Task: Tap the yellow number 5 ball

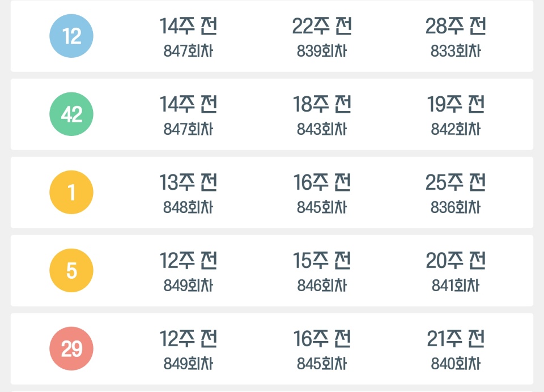Action: point(71,271)
